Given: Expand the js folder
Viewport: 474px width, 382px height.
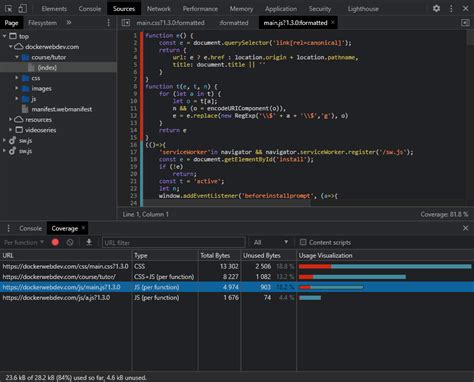Looking at the screenshot, I should click(17, 99).
